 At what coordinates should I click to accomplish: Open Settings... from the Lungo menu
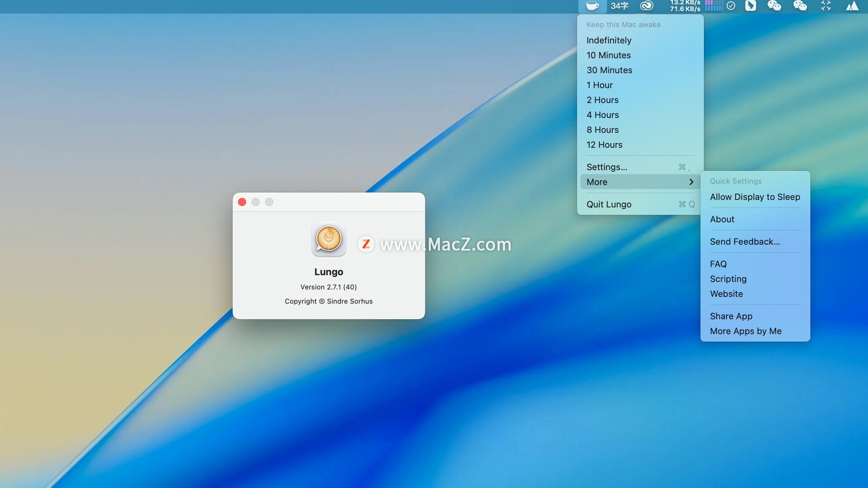607,167
